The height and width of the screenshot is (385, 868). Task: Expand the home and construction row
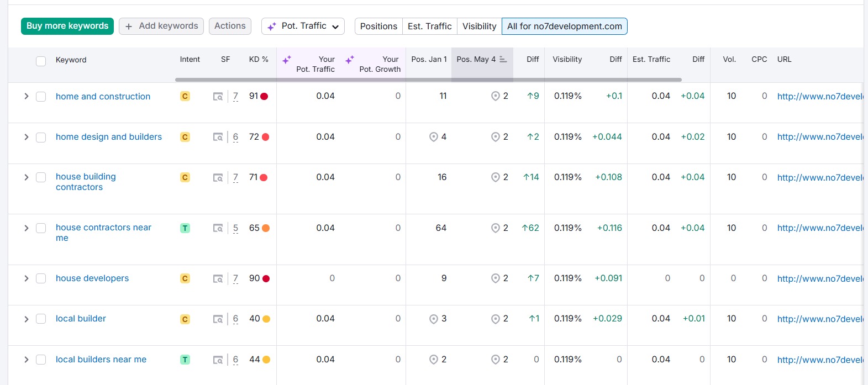(x=26, y=97)
